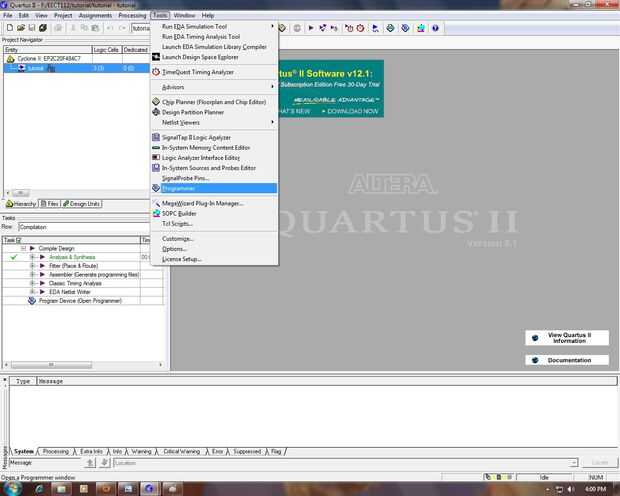The height and width of the screenshot is (496, 620).
Task: Switch to the Files tab in Project Navigator
Action: pyautogui.click(x=50, y=204)
